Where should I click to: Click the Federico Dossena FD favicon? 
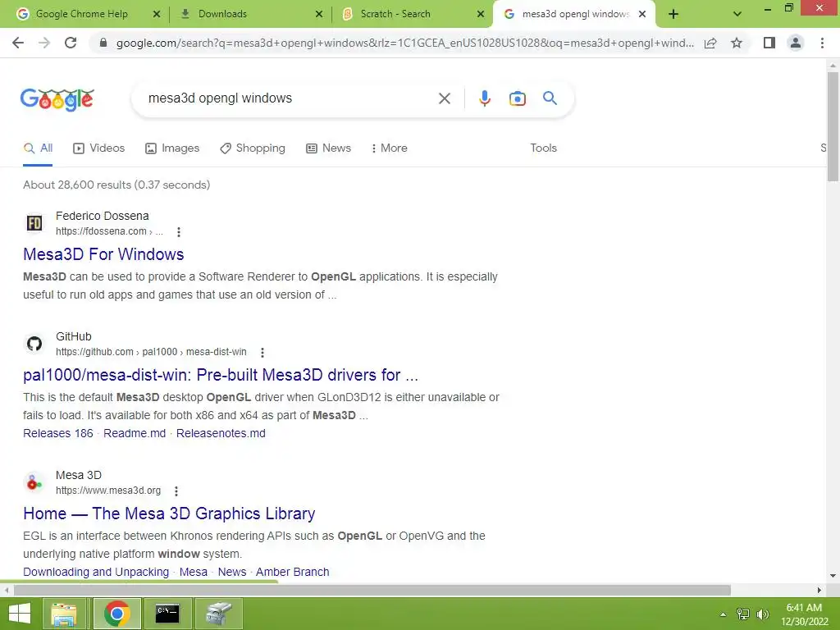click(34, 223)
